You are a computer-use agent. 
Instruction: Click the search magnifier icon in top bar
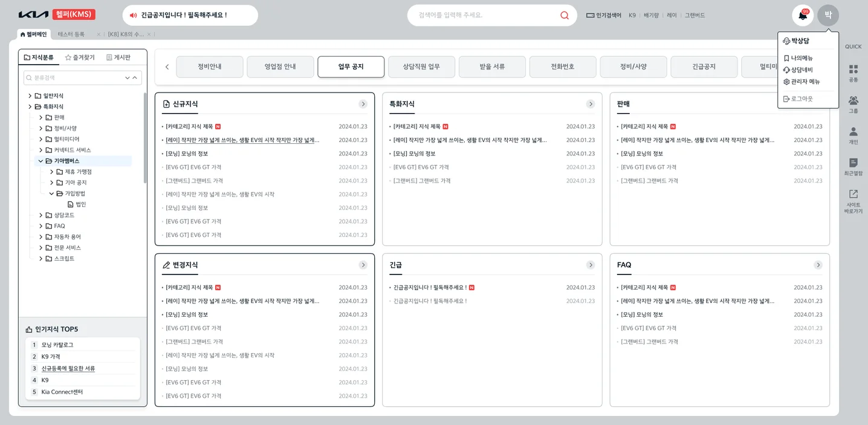pos(565,15)
